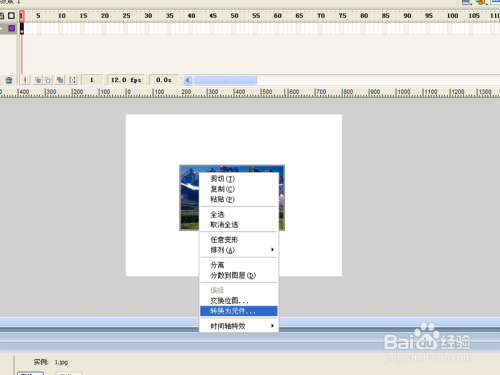
Task: Toggle the purple layer outline square
Action: (12, 28)
